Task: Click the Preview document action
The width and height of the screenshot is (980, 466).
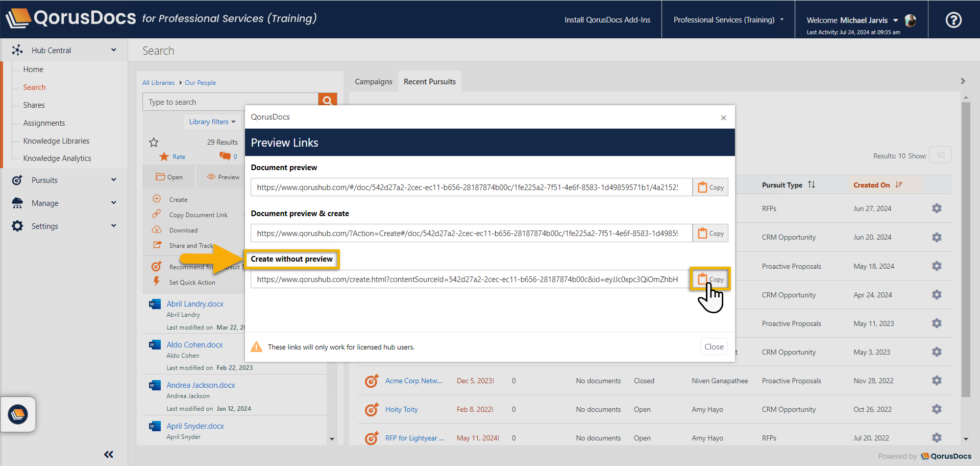Action: pos(223,177)
